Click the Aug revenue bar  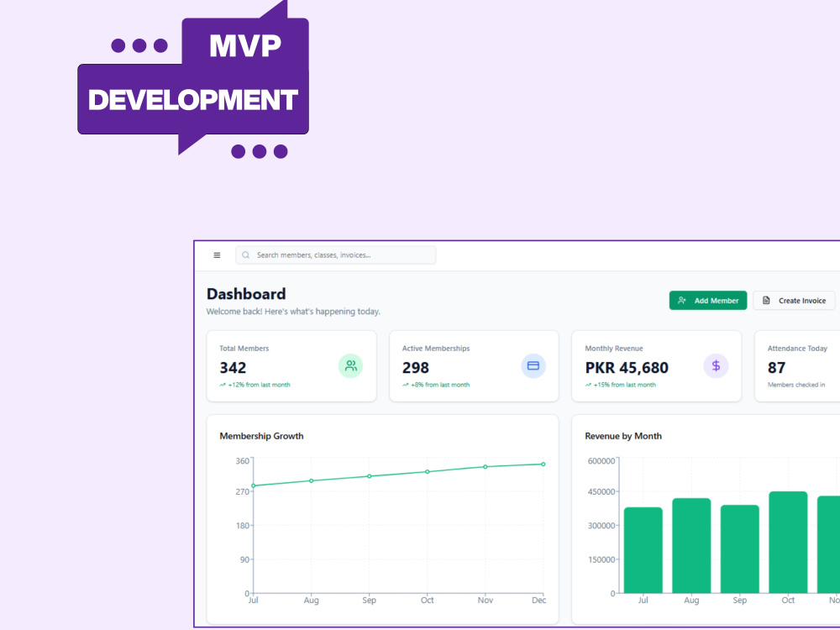click(691, 545)
